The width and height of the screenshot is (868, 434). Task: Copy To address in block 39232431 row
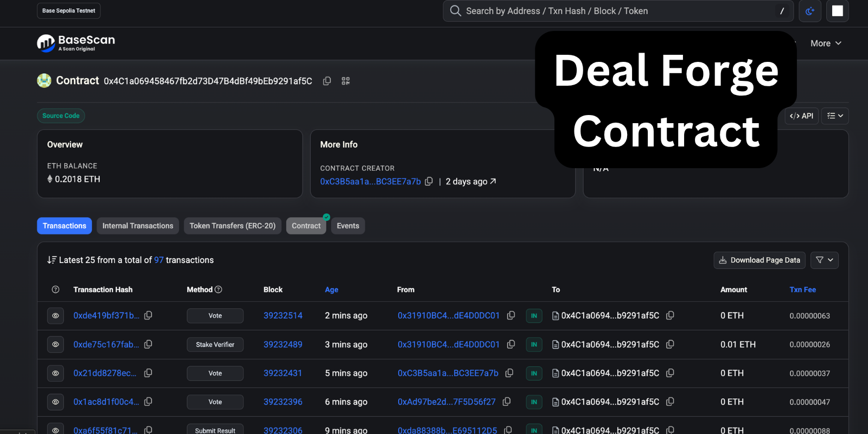[670, 373]
